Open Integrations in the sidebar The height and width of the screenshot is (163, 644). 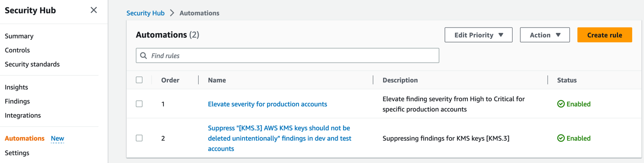23,115
